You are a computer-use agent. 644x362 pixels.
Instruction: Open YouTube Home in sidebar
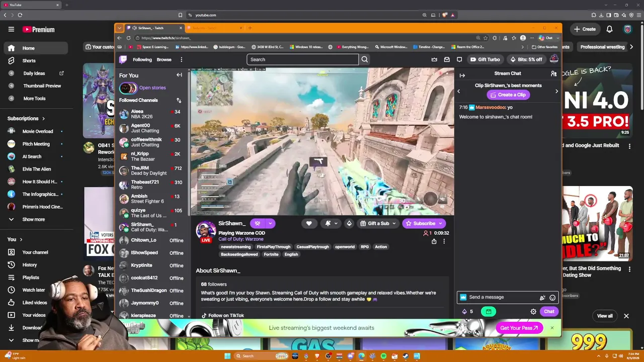(x=35, y=48)
